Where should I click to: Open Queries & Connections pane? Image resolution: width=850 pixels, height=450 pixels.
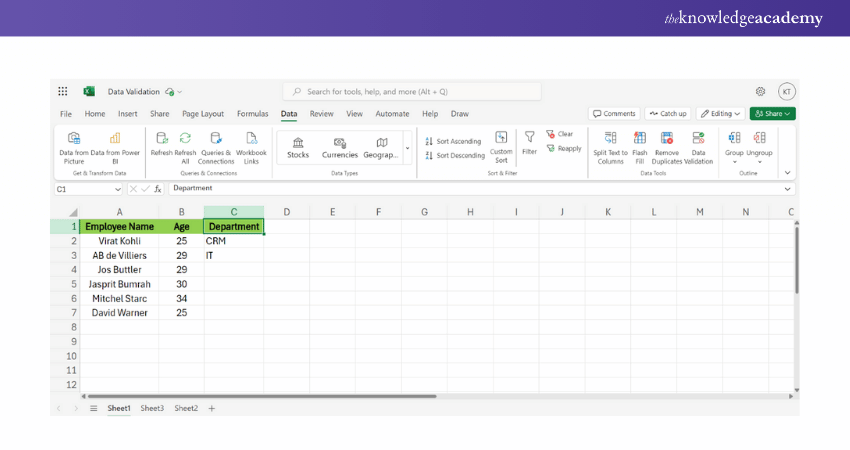click(215, 140)
